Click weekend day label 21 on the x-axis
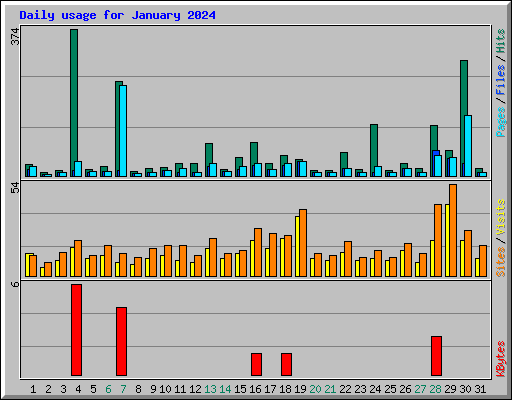Viewport: 512px width, 400px height. pos(330,389)
